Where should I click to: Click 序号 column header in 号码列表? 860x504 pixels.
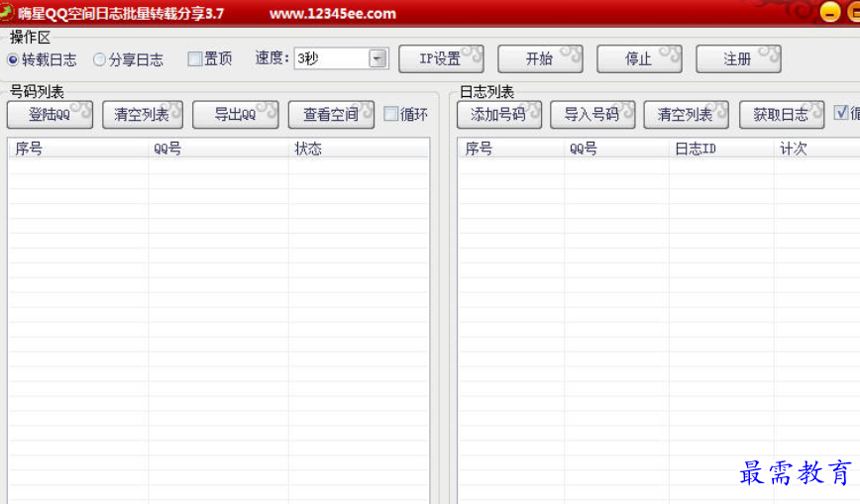(x=78, y=149)
